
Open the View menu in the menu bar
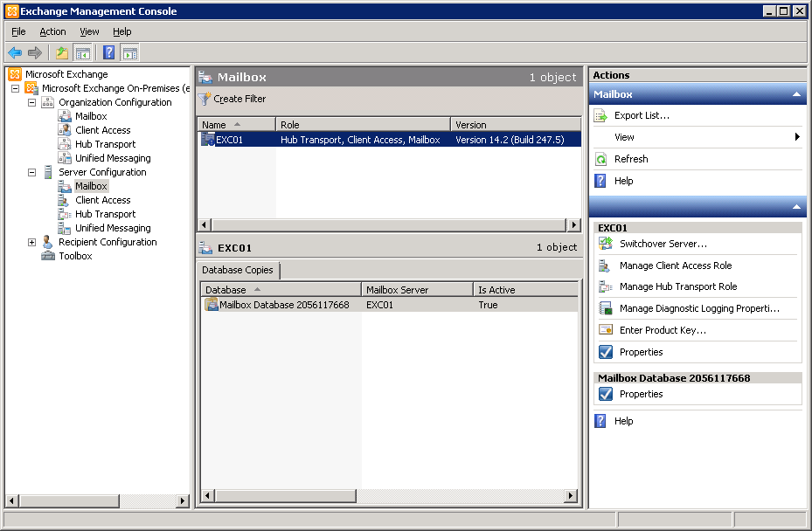pos(89,31)
